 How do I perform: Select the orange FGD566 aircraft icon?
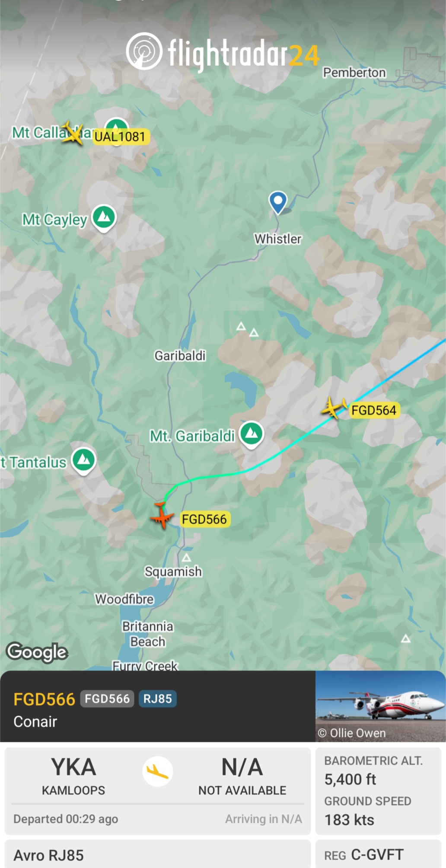coord(162,515)
